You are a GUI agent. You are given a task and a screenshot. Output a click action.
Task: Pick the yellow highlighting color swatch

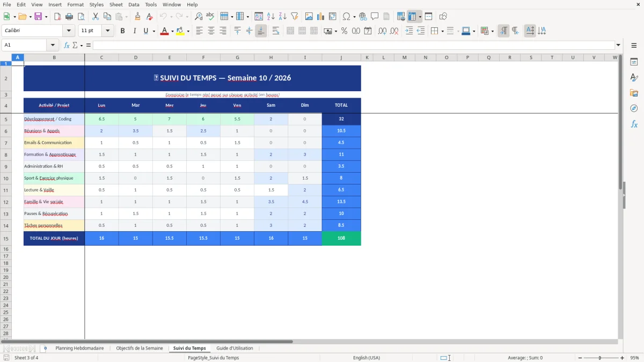(181, 33)
